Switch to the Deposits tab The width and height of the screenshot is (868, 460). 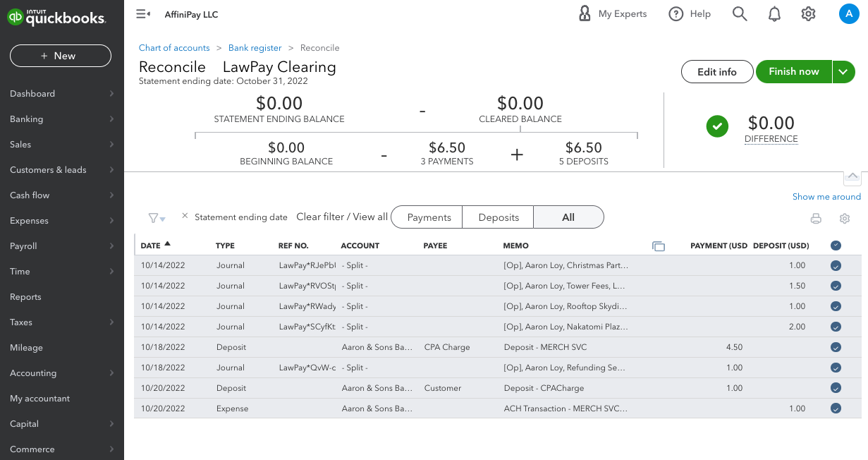coord(499,217)
